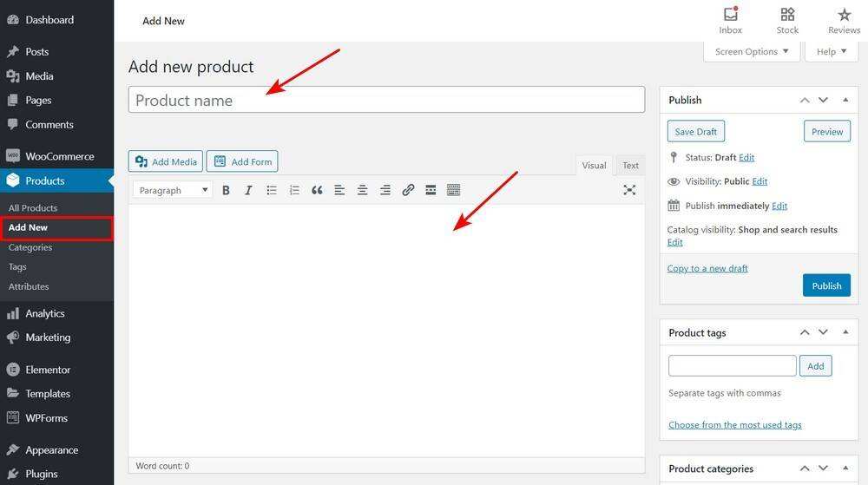Open the Inbox notifications icon
The width and height of the screenshot is (868, 485).
731,20
